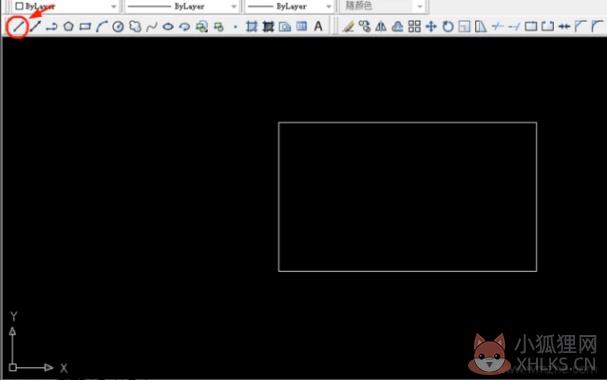Select the Line tool
The image size is (607, 380).
(x=18, y=26)
